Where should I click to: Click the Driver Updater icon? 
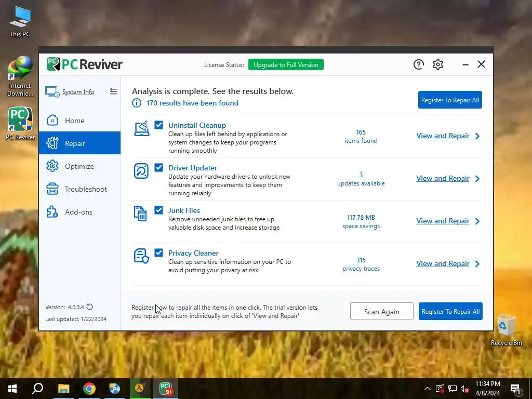pos(141,171)
